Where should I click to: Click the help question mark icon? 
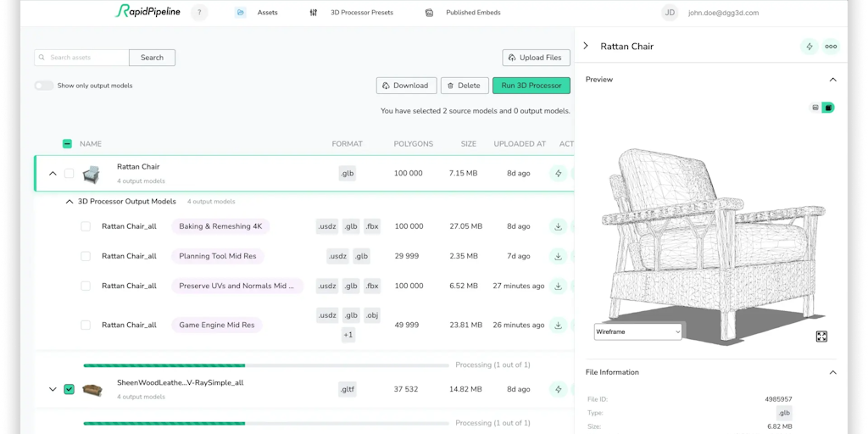point(198,13)
